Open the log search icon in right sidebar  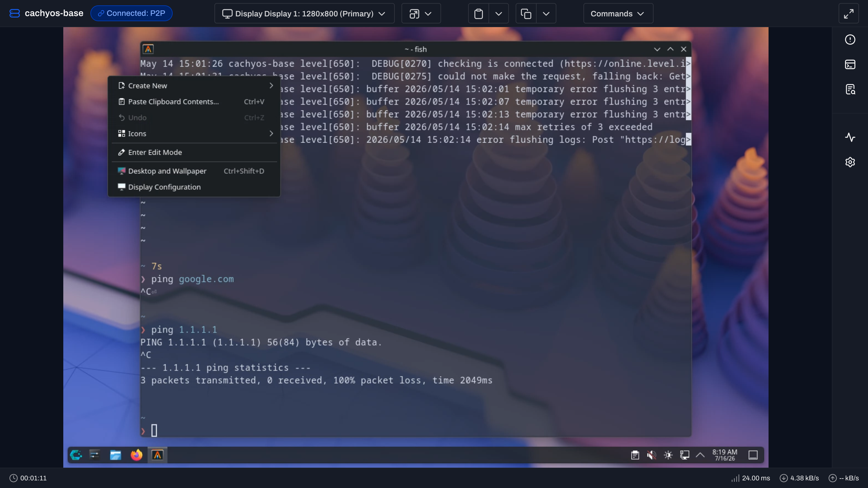(850, 89)
